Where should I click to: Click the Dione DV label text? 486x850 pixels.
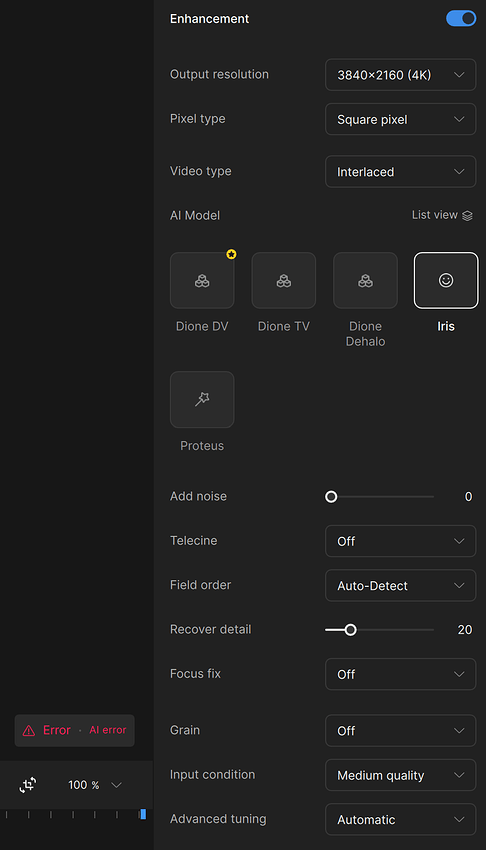(202, 326)
